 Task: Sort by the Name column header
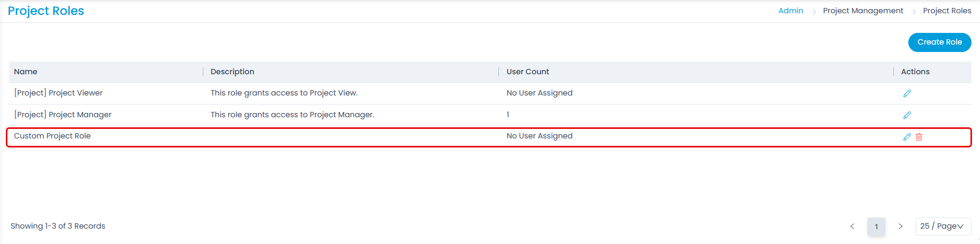25,72
